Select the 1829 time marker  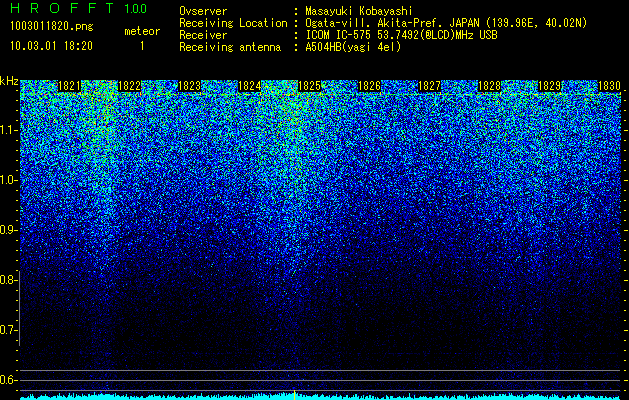[549, 86]
